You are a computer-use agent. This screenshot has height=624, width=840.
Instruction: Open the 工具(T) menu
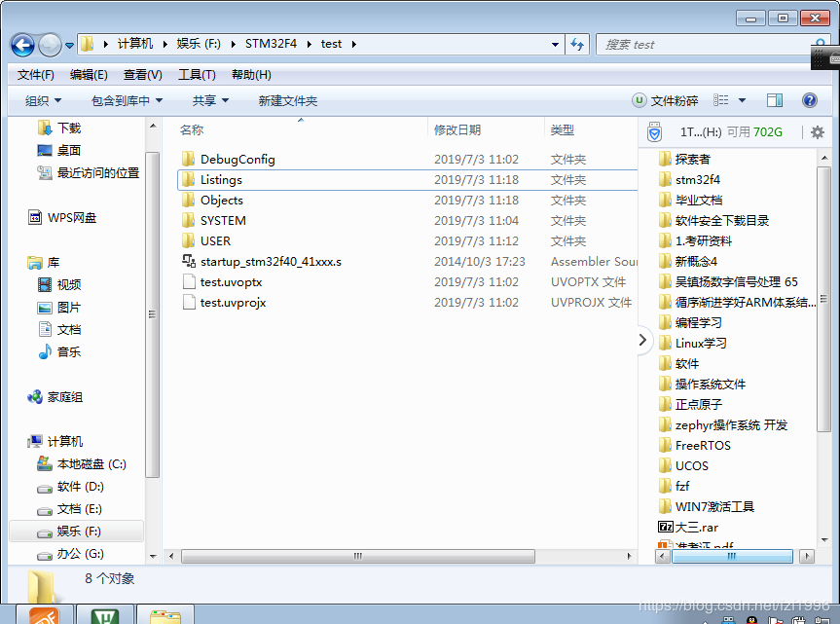[197, 74]
